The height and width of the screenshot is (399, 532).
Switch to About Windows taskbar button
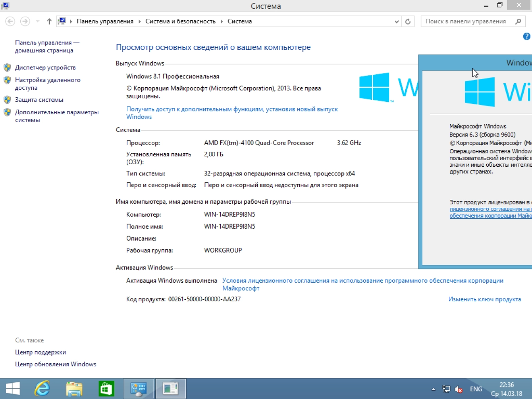[x=171, y=389]
